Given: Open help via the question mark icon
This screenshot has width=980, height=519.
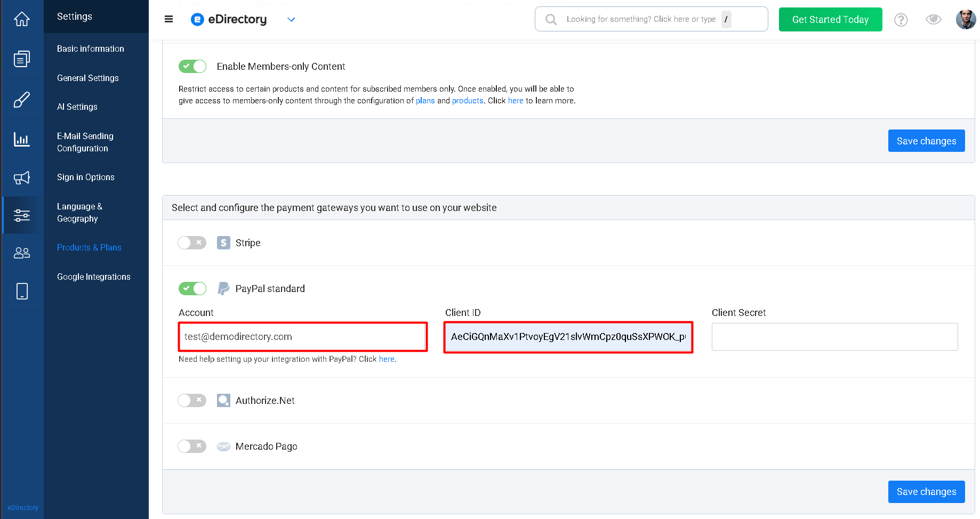Looking at the screenshot, I should [901, 20].
